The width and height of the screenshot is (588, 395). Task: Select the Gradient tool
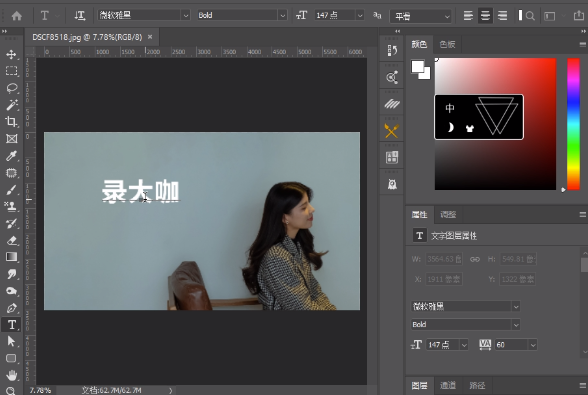[x=11, y=257]
